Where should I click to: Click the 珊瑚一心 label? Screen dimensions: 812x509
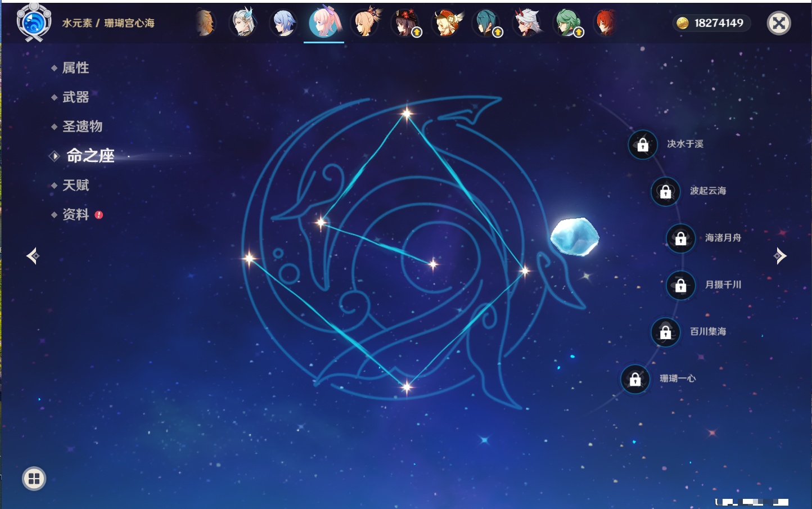(678, 379)
